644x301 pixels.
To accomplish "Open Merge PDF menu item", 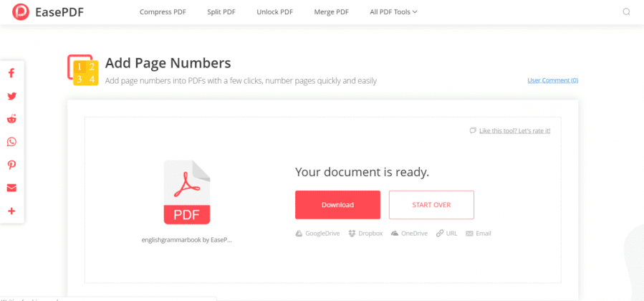I will (332, 12).
